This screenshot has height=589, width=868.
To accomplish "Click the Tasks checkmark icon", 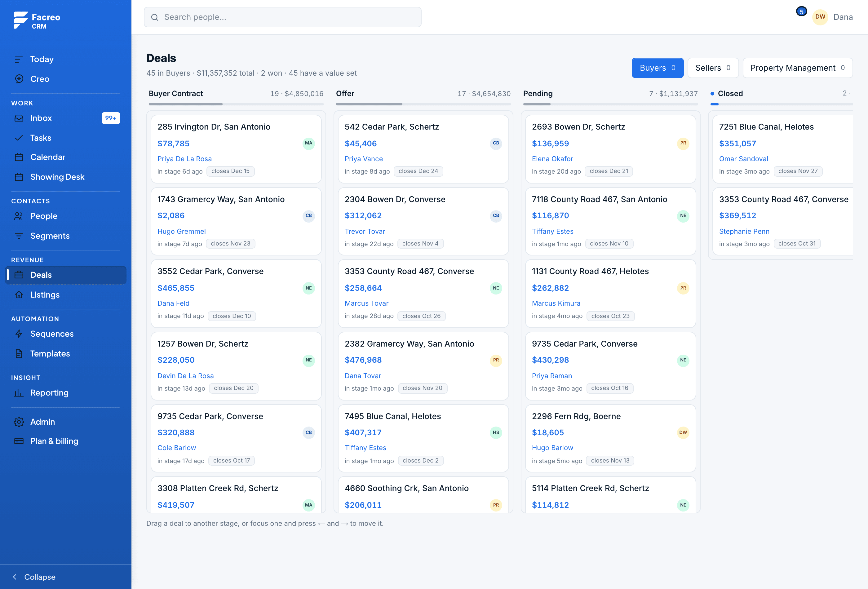I will click(x=19, y=138).
